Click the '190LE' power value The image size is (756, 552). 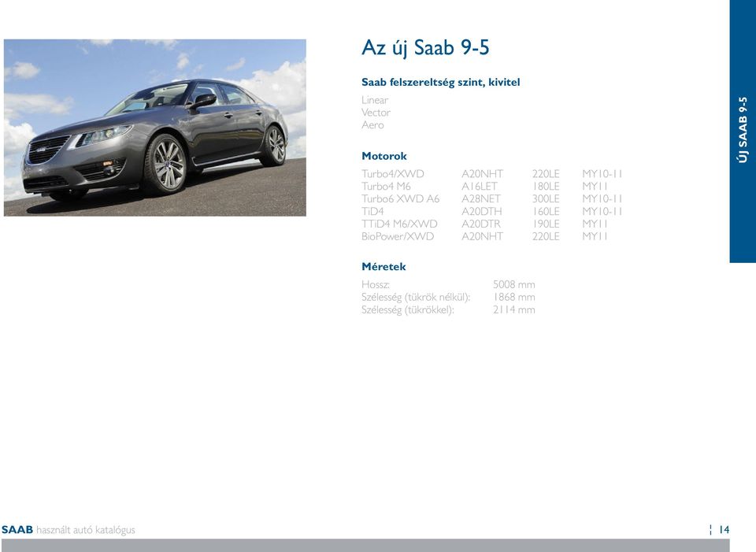point(546,224)
